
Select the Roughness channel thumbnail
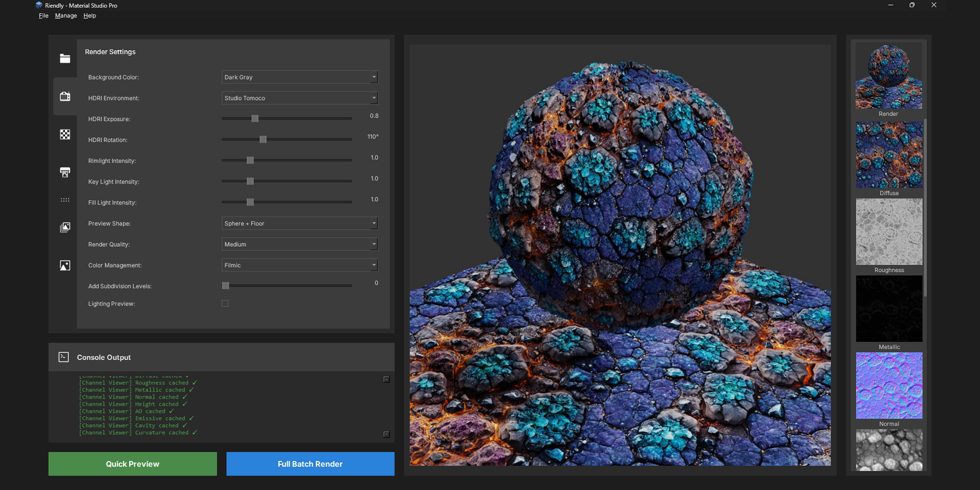tap(889, 232)
